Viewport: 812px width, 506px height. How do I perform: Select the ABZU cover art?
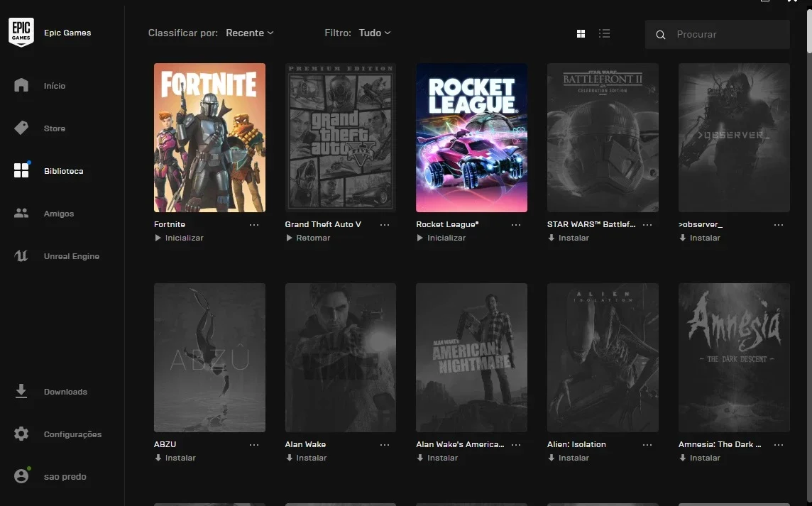point(209,358)
